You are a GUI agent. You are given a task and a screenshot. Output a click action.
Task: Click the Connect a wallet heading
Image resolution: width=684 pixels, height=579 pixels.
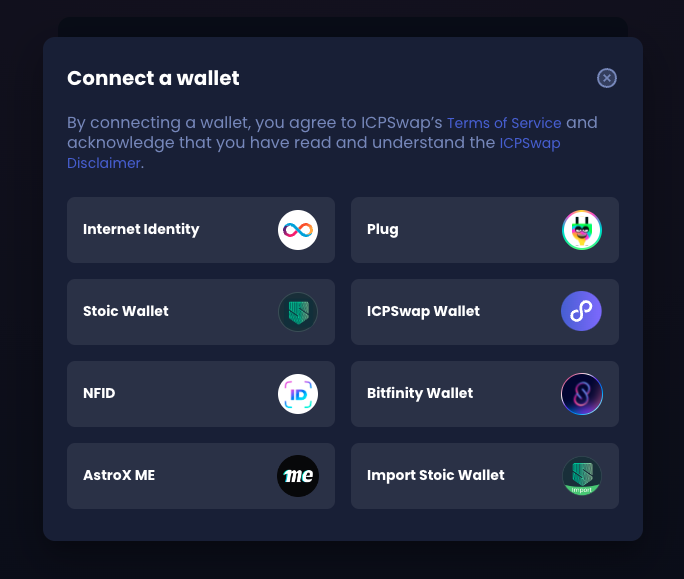coord(153,78)
